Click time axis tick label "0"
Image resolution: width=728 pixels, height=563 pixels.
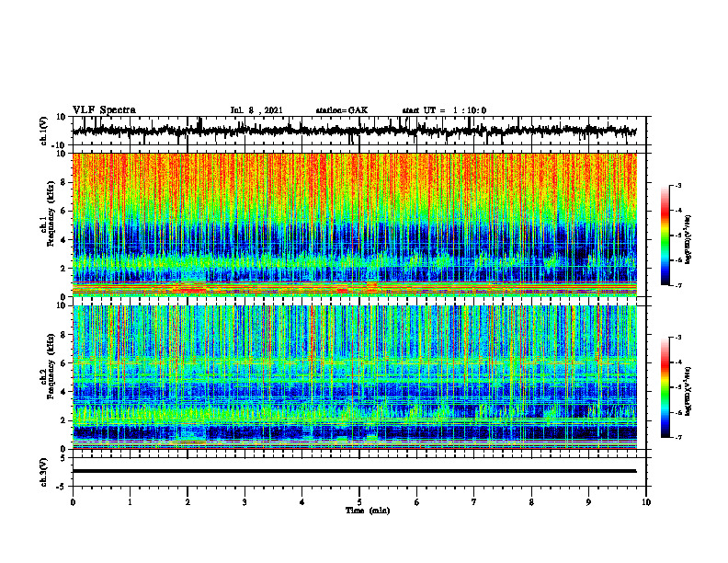click(73, 502)
